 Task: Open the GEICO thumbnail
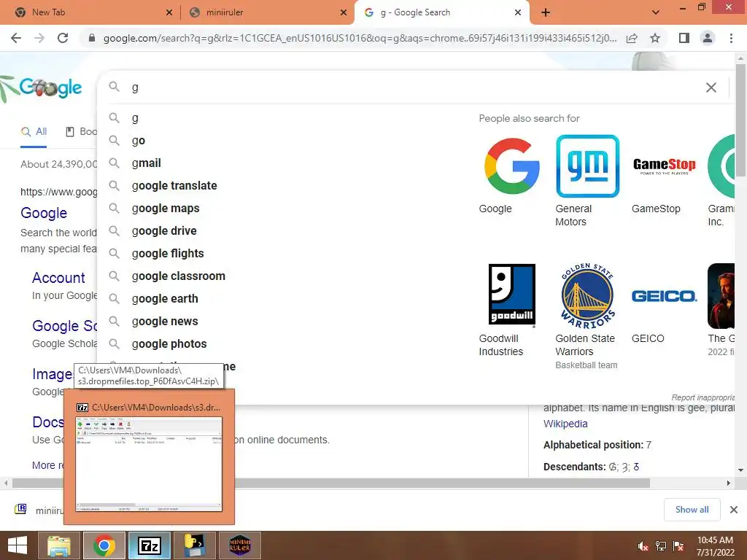click(x=664, y=295)
